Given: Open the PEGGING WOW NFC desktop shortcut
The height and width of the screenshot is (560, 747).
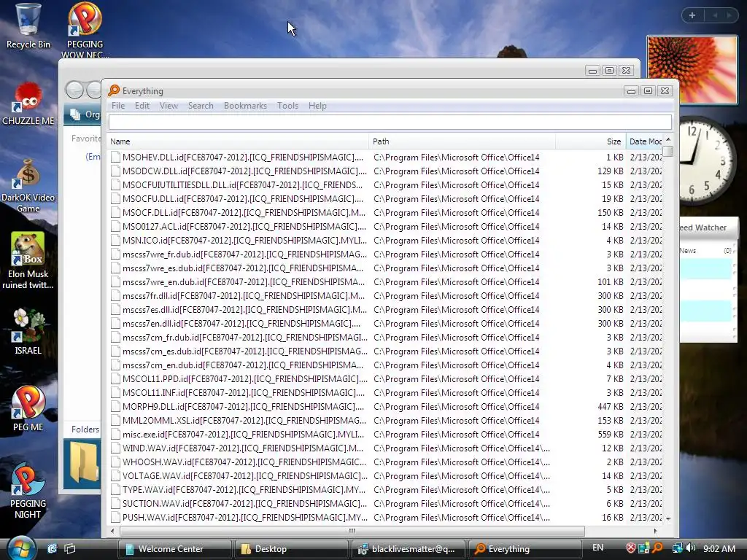Looking at the screenshot, I should coord(85,29).
